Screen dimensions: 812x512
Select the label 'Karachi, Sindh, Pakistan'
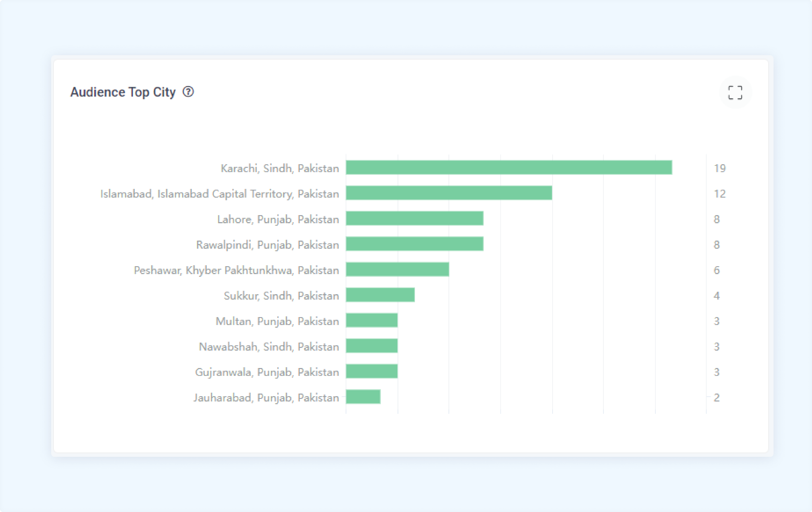280,168
